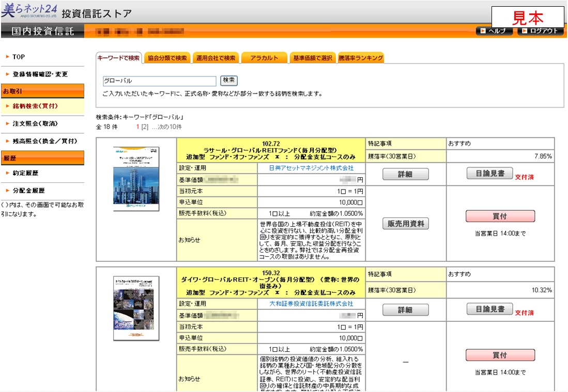Open 販売用資料 for the ラサール fund
Image resolution: width=568 pixels, height=392 pixels.
(406, 224)
